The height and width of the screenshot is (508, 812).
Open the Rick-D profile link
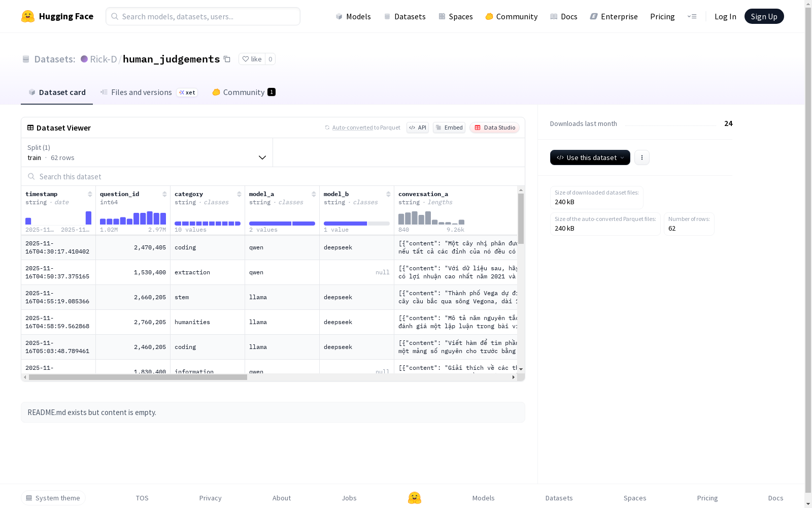point(104,59)
